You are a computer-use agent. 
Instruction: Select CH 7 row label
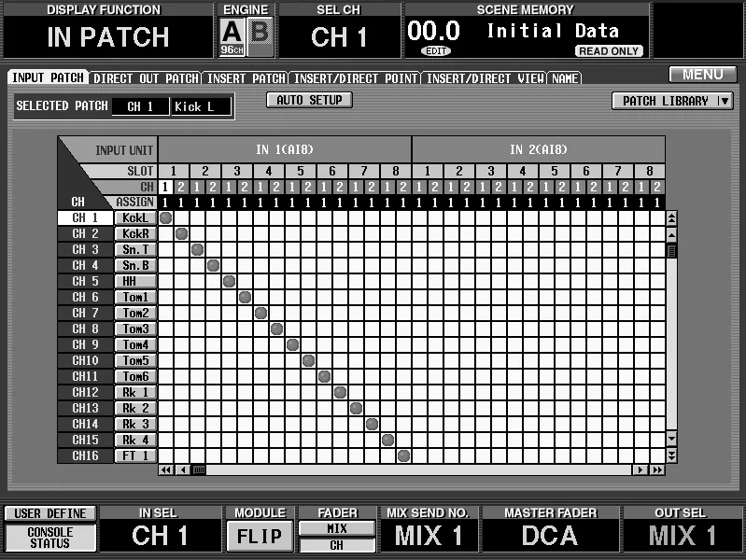(x=85, y=313)
